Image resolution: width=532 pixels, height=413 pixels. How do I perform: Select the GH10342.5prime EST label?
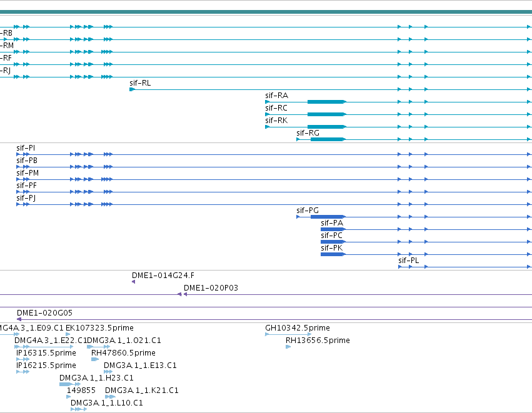click(297, 328)
